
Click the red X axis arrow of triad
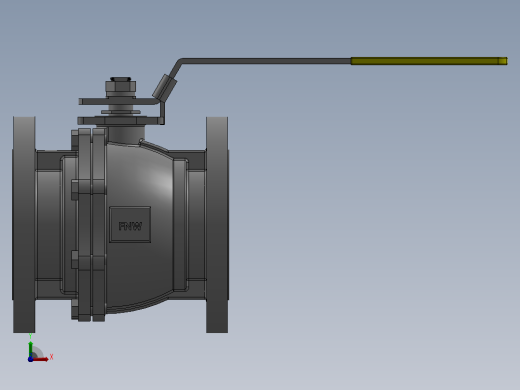pyautogui.click(x=41, y=359)
